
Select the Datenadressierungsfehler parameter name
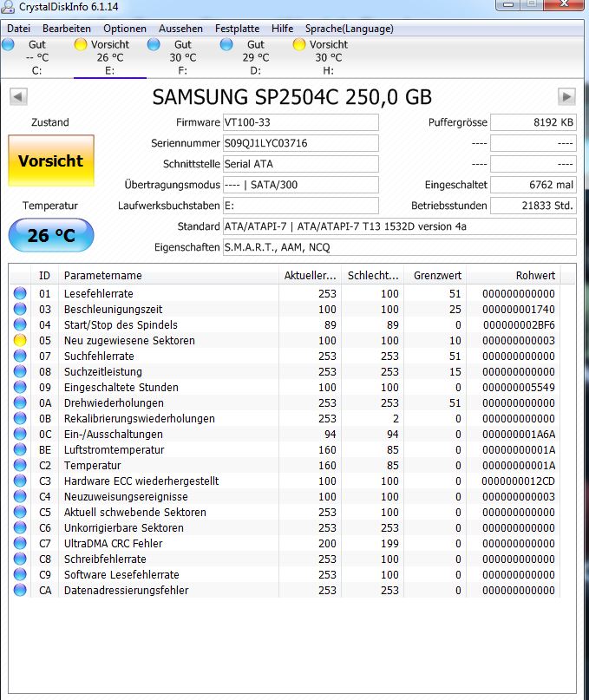[127, 591]
